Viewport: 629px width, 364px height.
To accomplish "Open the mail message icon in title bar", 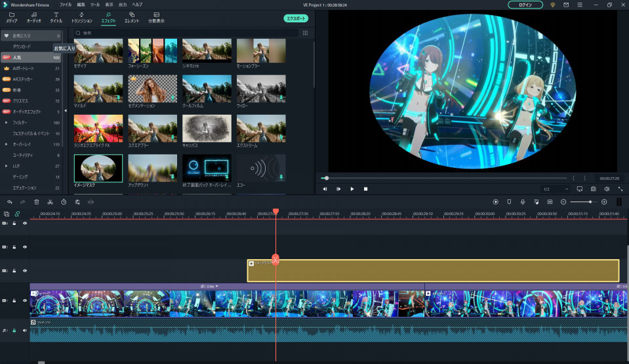I will point(566,5).
